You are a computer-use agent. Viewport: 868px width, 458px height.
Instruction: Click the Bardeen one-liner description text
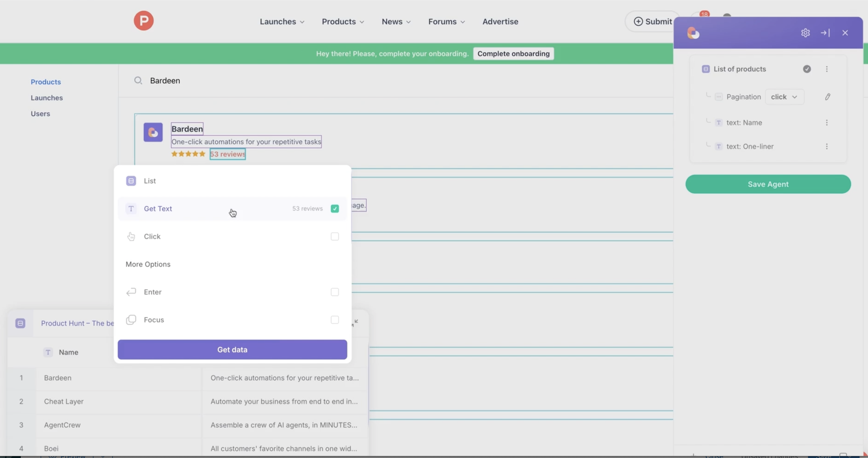pyautogui.click(x=246, y=142)
